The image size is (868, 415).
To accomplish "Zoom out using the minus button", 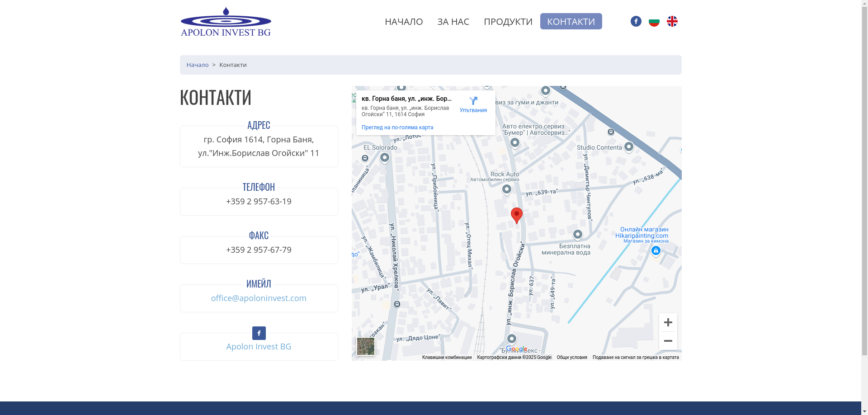I will pyautogui.click(x=668, y=340).
